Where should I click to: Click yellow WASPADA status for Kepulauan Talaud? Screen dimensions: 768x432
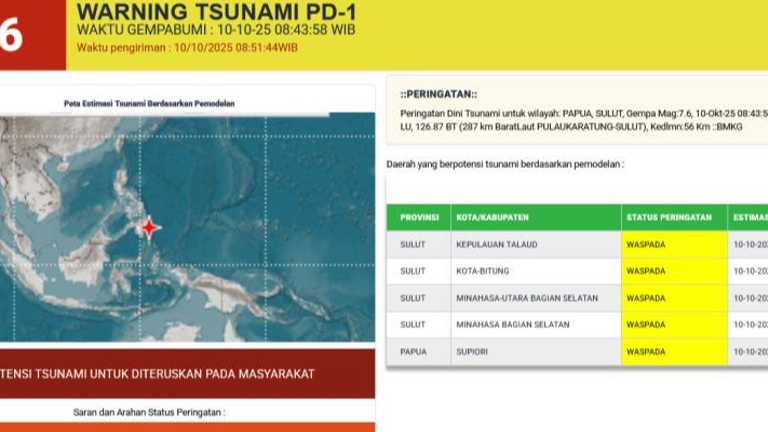click(x=673, y=244)
